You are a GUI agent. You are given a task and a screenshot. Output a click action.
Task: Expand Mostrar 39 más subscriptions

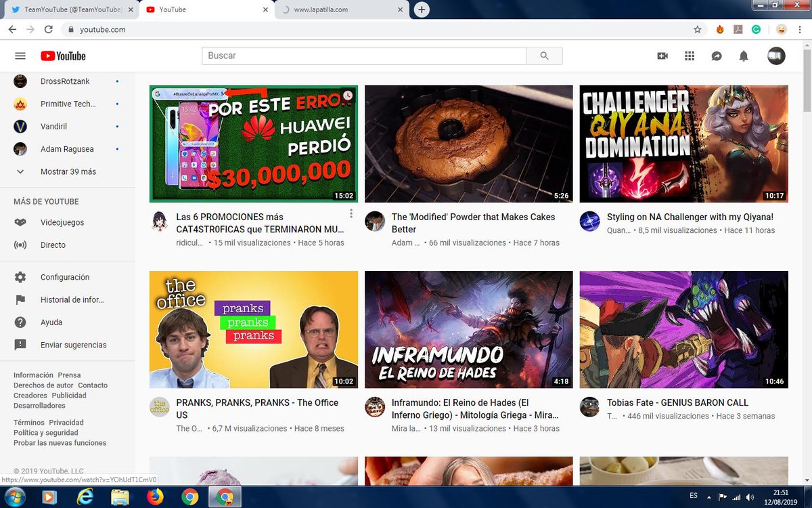pyautogui.click(x=68, y=171)
